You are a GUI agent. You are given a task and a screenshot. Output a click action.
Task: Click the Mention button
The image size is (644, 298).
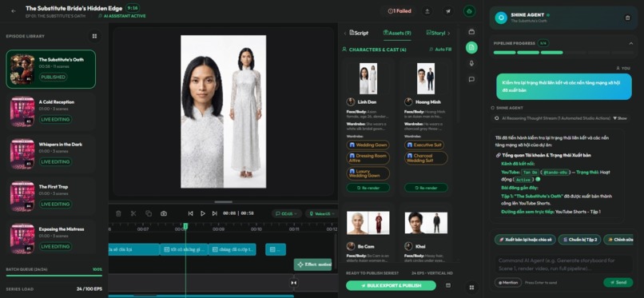click(x=508, y=282)
